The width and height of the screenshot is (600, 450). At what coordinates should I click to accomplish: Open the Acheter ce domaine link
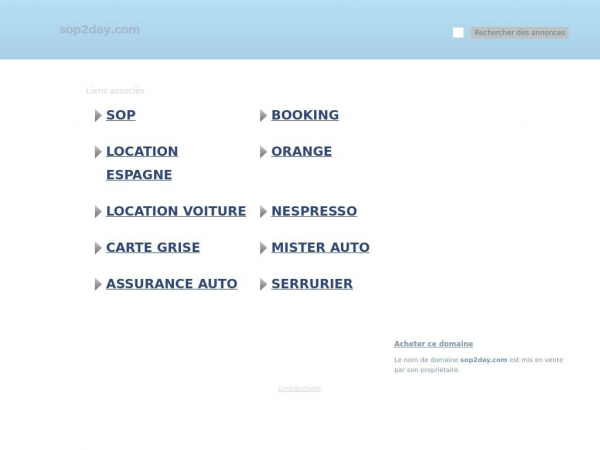pyautogui.click(x=433, y=344)
